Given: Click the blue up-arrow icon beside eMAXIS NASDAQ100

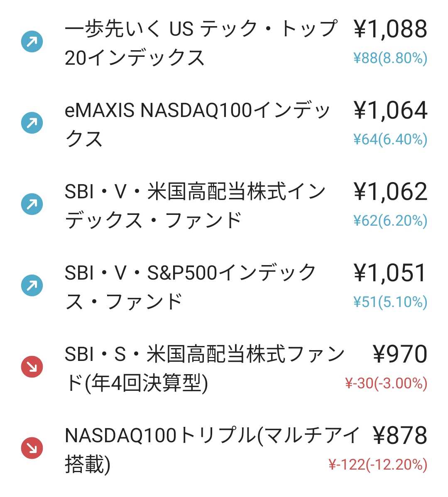Looking at the screenshot, I should tap(32, 123).
